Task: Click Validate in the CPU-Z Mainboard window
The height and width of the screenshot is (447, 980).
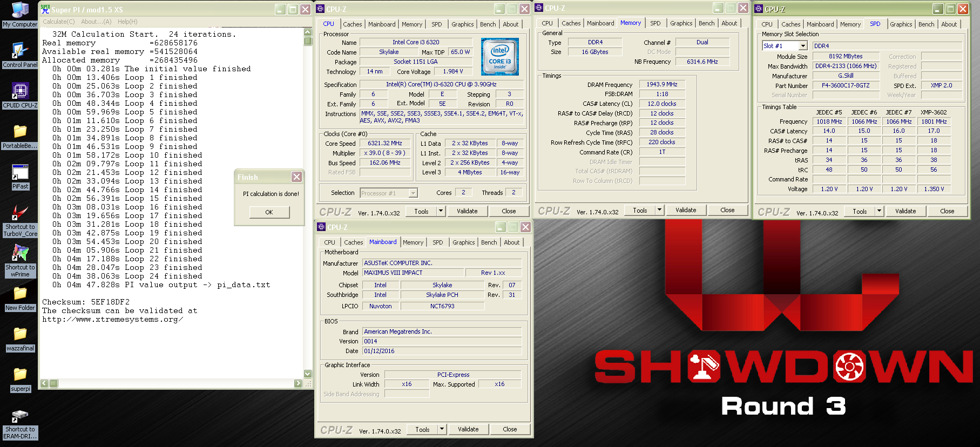Action: (468, 429)
